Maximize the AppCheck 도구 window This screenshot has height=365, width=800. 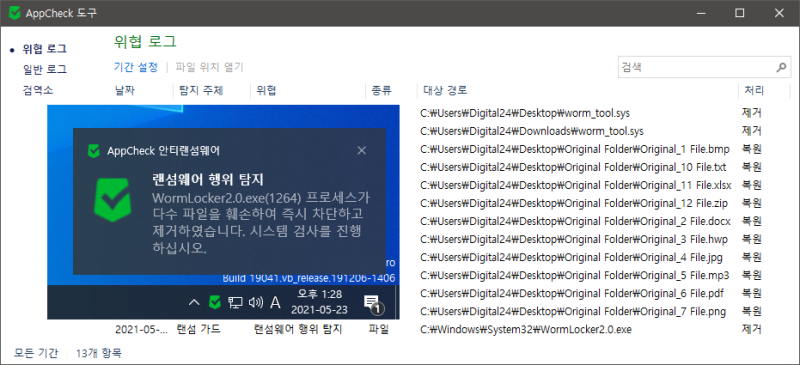tap(739, 13)
